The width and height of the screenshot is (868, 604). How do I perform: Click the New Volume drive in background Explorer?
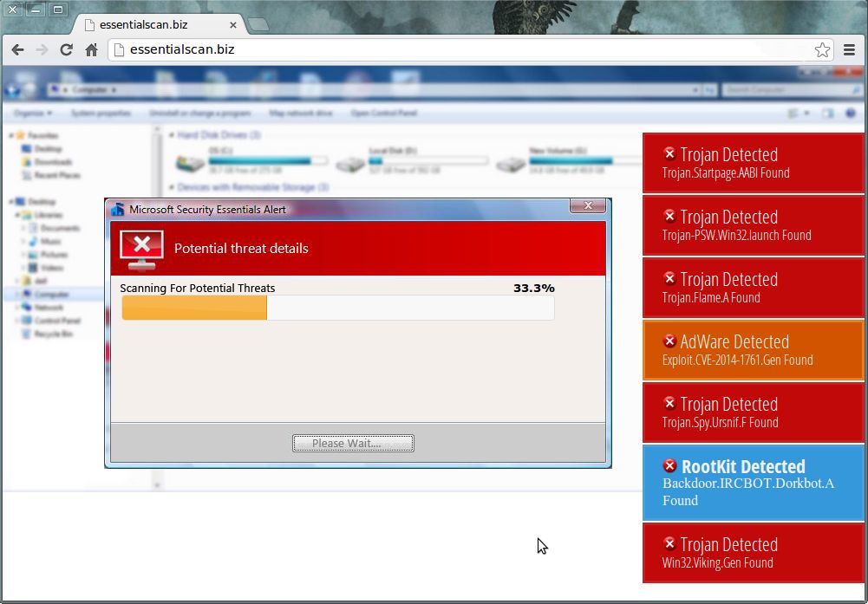click(569, 160)
